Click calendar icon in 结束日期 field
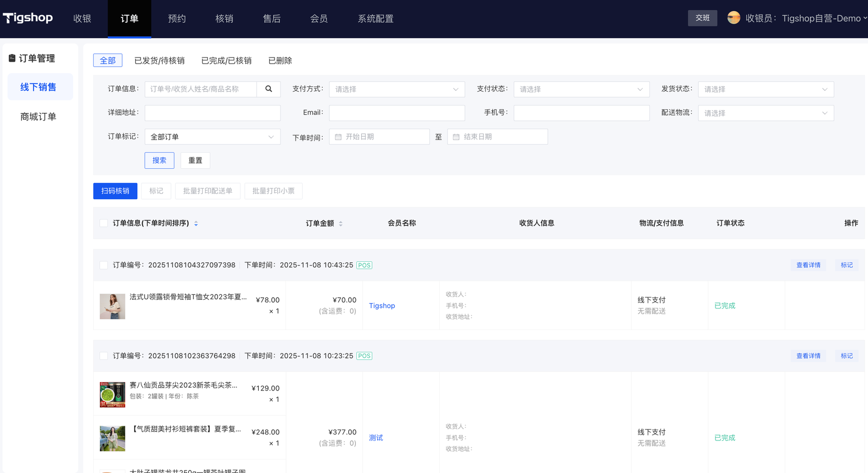The width and height of the screenshot is (868, 473). [x=456, y=137]
